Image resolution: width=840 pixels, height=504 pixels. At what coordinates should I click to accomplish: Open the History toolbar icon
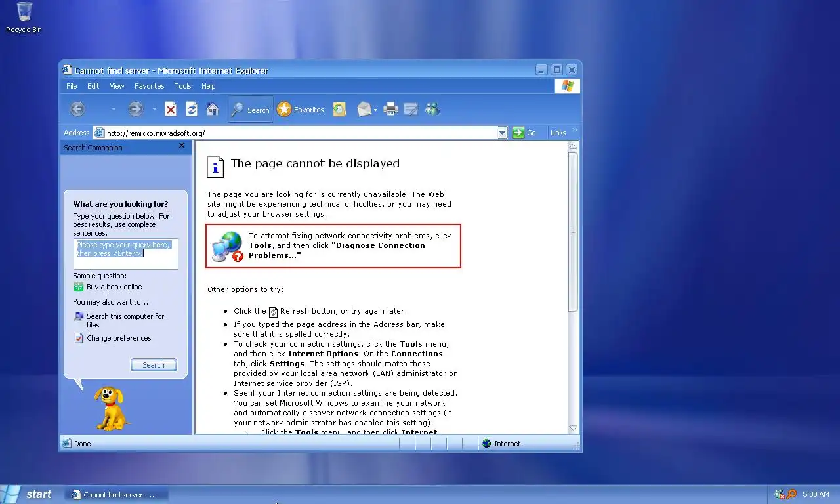[x=339, y=110]
